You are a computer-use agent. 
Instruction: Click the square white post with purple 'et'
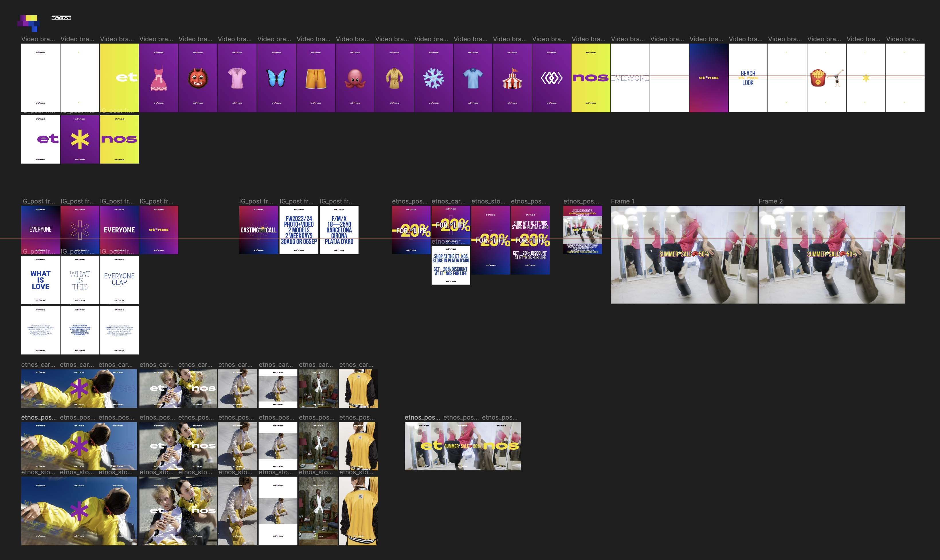point(40,139)
